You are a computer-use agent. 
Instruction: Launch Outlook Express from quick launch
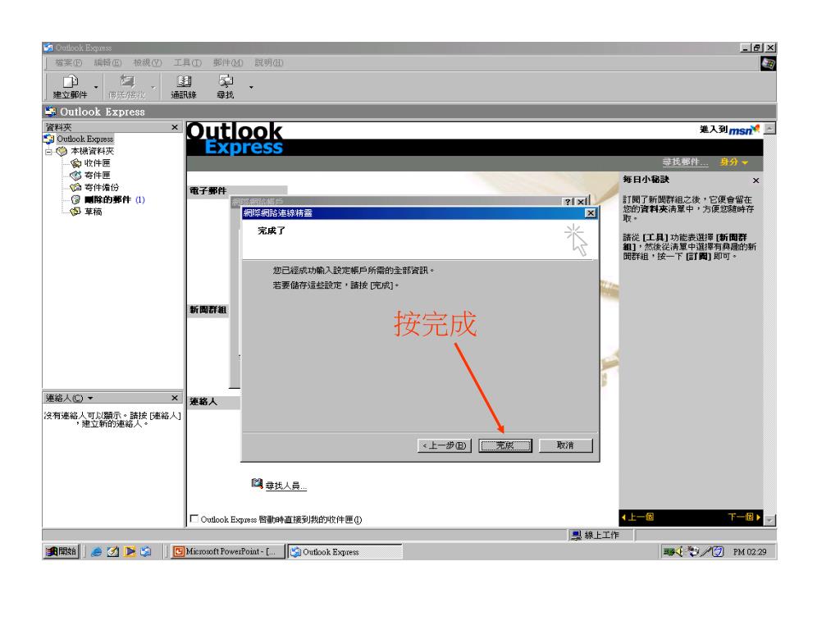click(146, 551)
